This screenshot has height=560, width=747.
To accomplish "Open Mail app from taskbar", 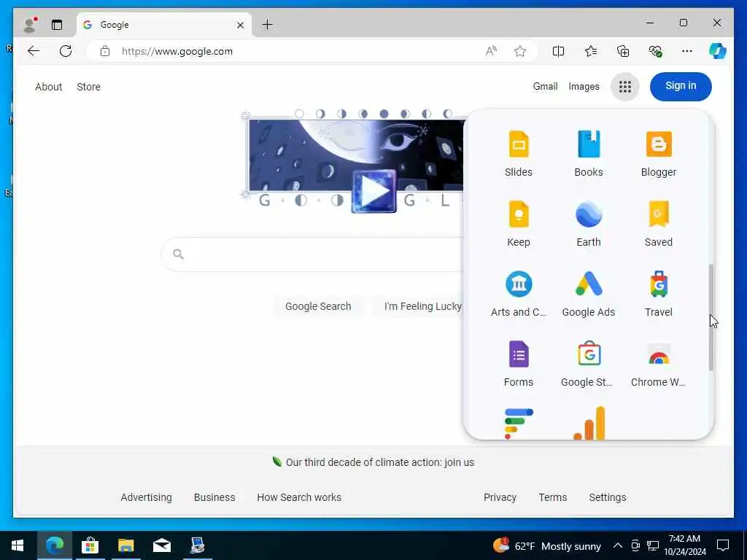I will pyautogui.click(x=161, y=545).
